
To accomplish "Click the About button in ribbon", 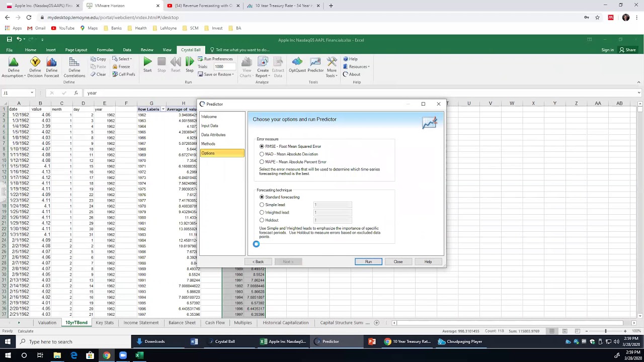I will click(x=352, y=74).
